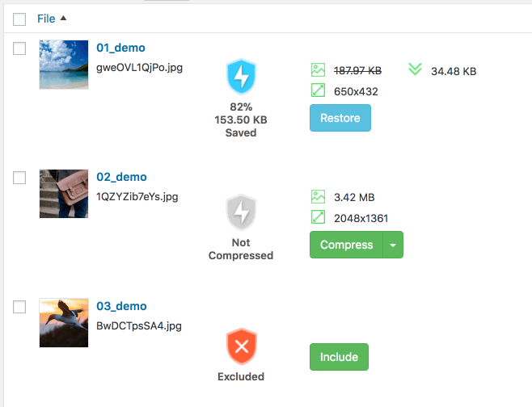Check the box for 01_demo row
The width and height of the screenshot is (532, 407).
(x=19, y=48)
